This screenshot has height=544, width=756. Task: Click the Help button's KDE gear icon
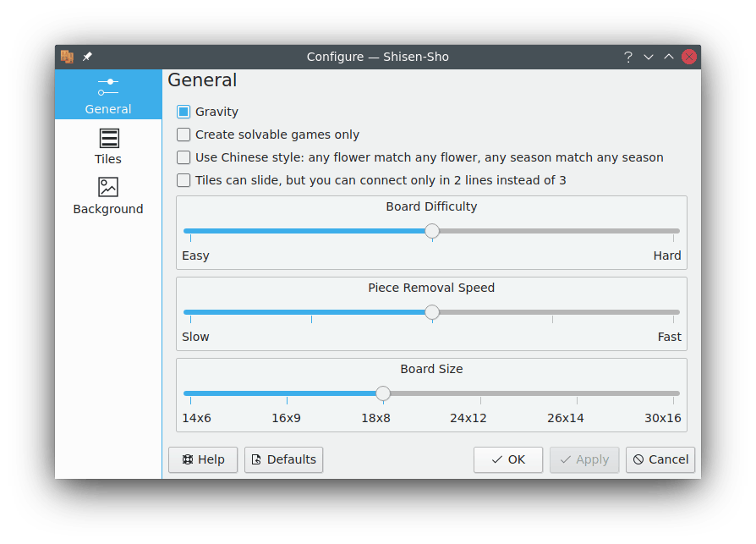[188, 459]
